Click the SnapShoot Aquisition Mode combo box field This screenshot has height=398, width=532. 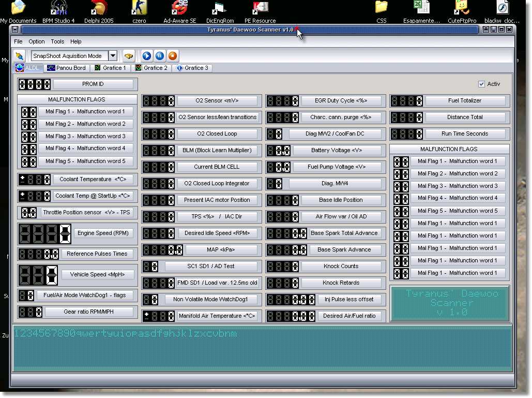point(69,56)
